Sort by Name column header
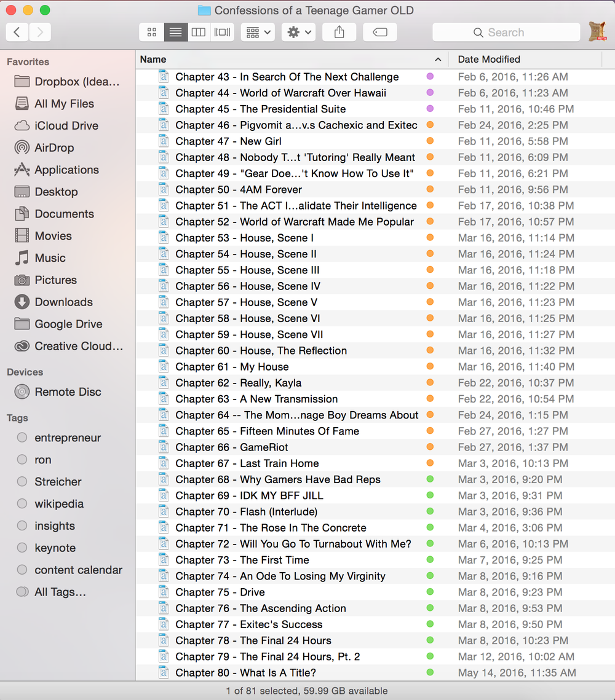Viewport: 615px width, 700px height. pos(293,60)
